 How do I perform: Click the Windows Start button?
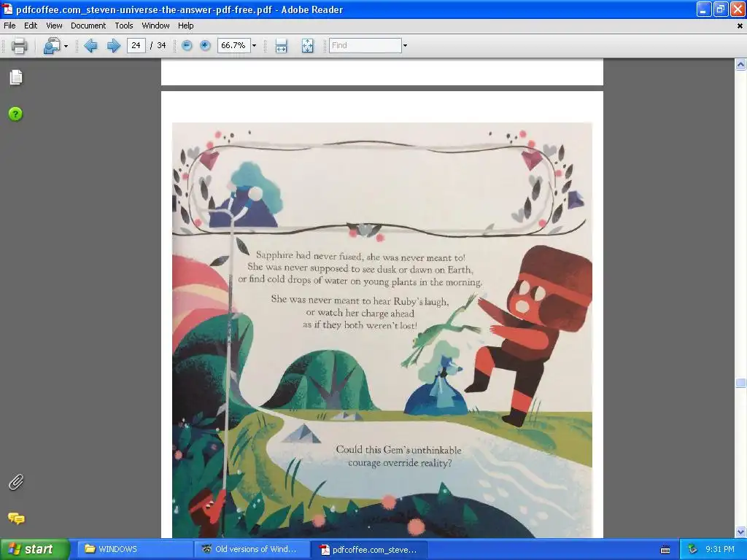pos(35,549)
